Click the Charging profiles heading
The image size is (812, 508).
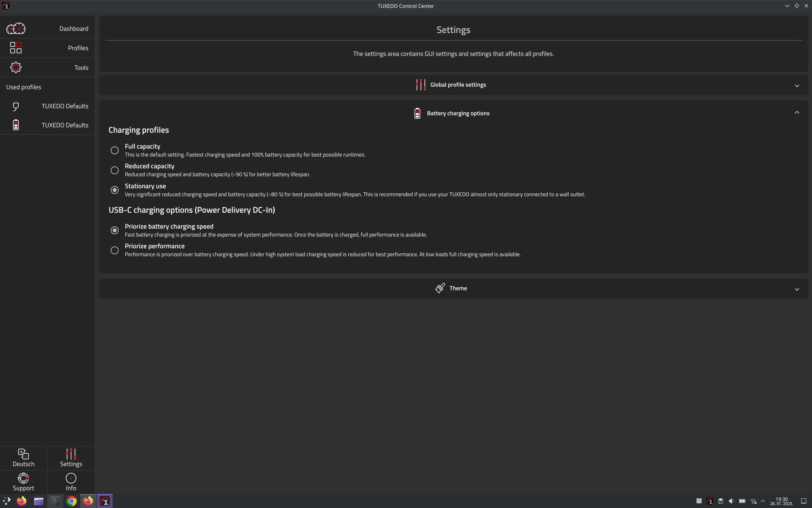click(139, 130)
